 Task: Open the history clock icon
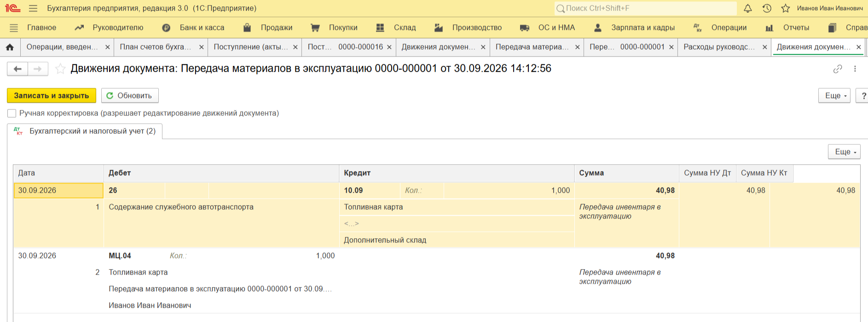tap(767, 8)
